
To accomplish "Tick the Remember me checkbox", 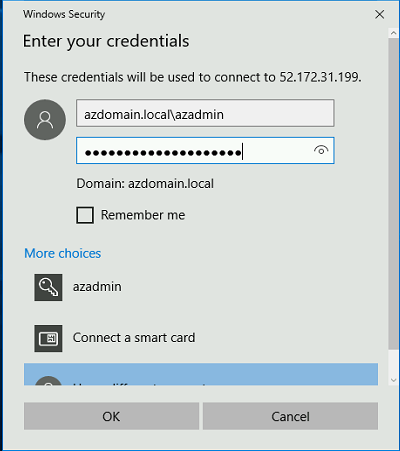I will pyautogui.click(x=85, y=215).
